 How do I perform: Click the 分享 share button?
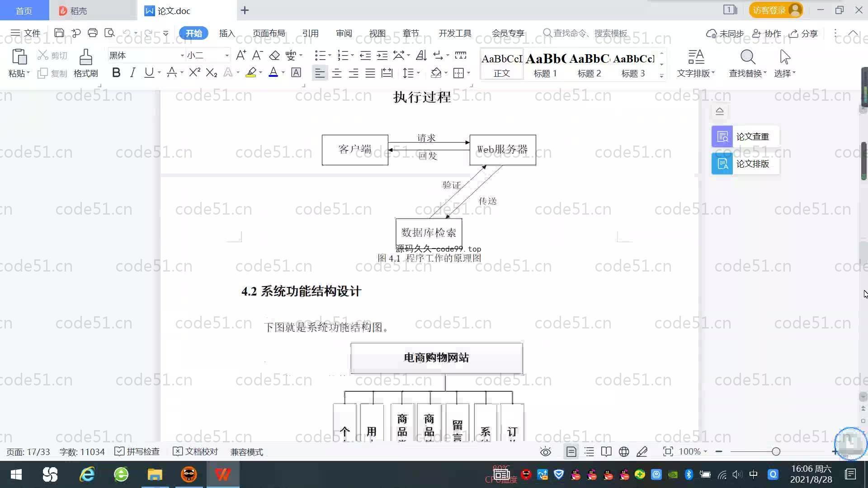point(803,33)
